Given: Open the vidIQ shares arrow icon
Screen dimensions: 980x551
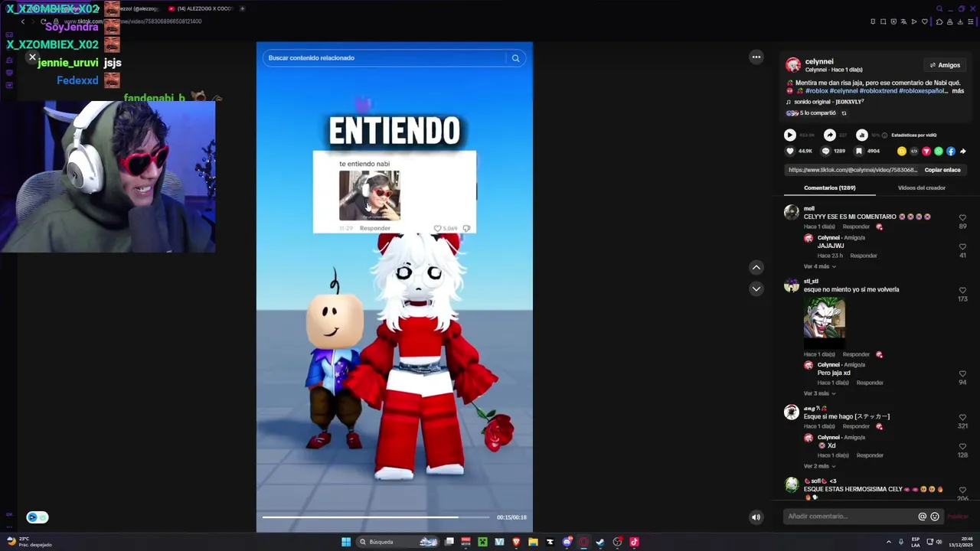Looking at the screenshot, I should click(x=830, y=135).
